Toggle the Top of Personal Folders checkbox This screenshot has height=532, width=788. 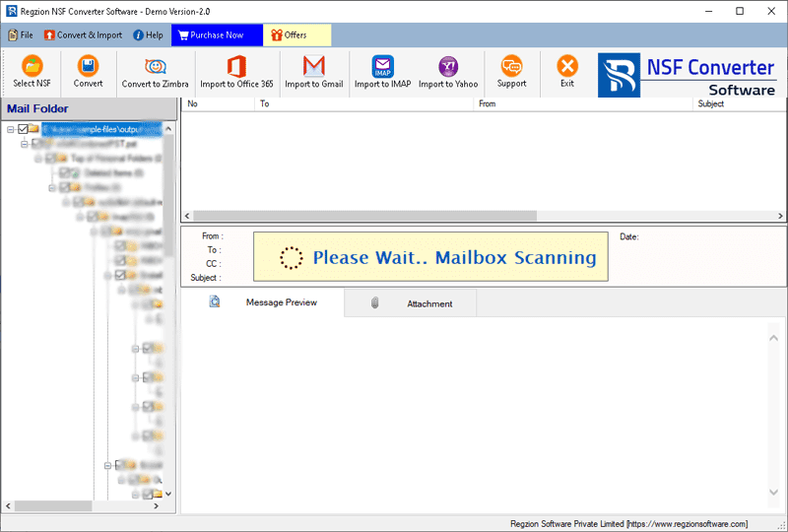pos(50,158)
